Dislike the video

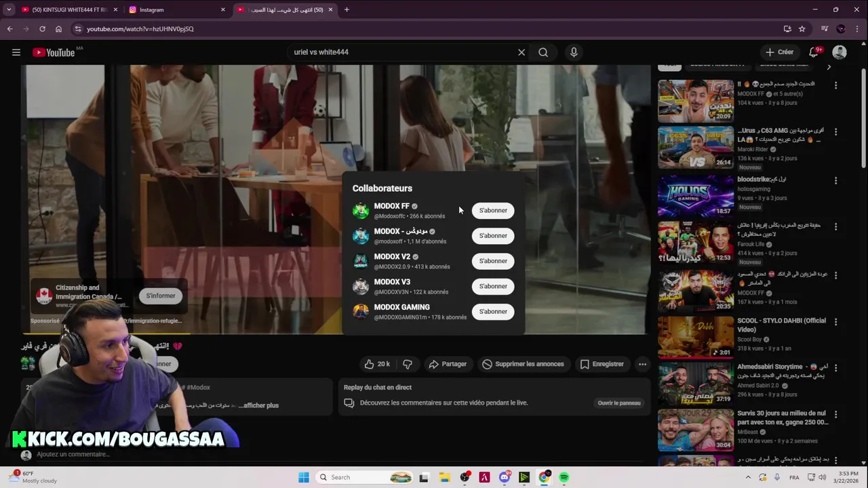(408, 364)
